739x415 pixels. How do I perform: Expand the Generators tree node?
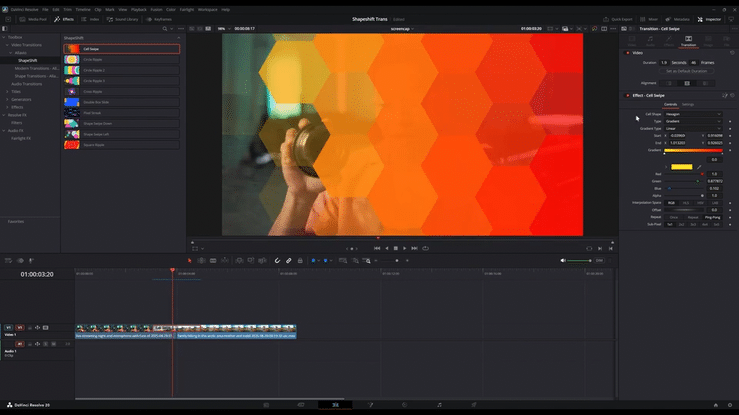pos(7,99)
